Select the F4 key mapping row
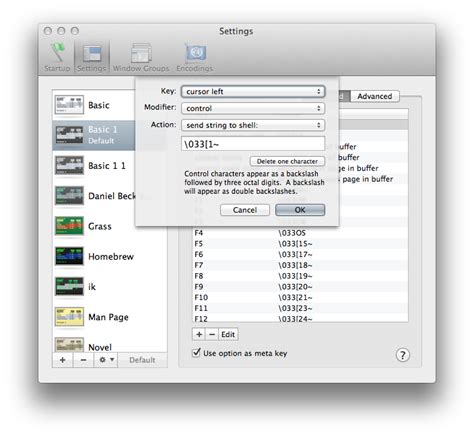 coord(300,233)
